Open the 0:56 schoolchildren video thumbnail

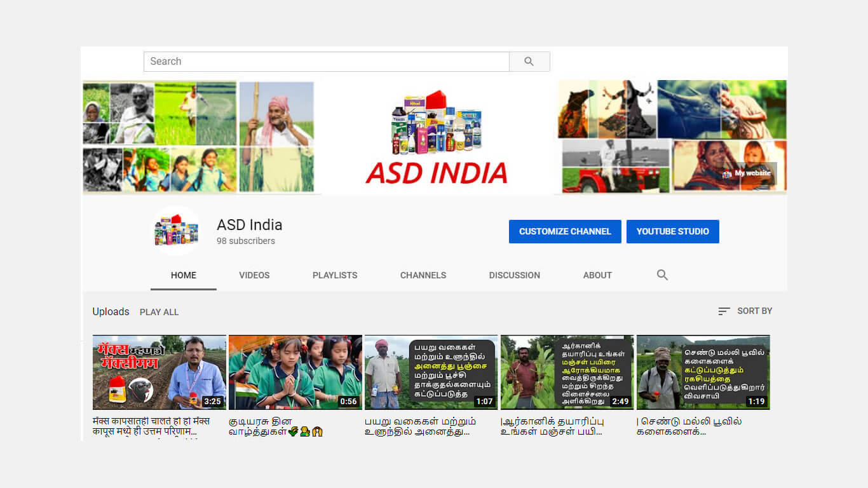(x=295, y=372)
